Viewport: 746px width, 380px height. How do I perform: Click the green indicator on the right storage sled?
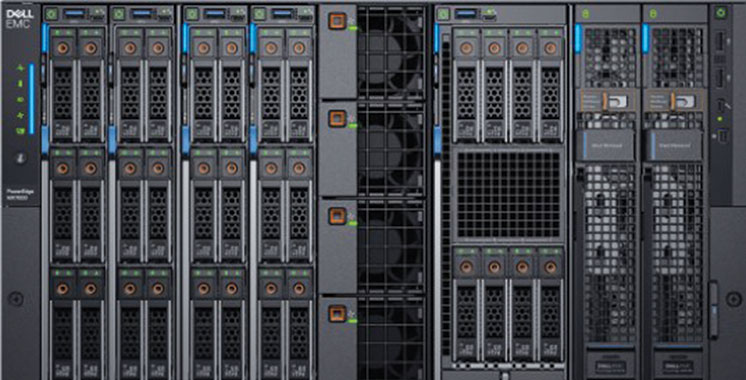click(653, 14)
